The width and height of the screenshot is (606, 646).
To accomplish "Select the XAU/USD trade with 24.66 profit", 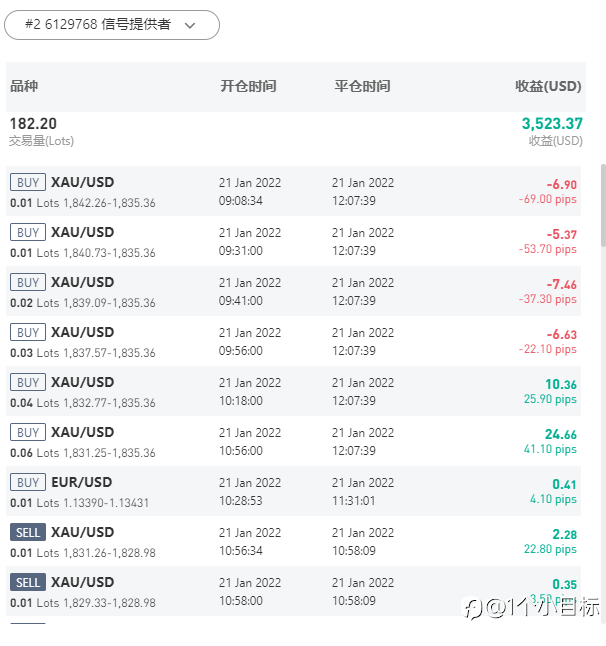I will tap(82, 432).
